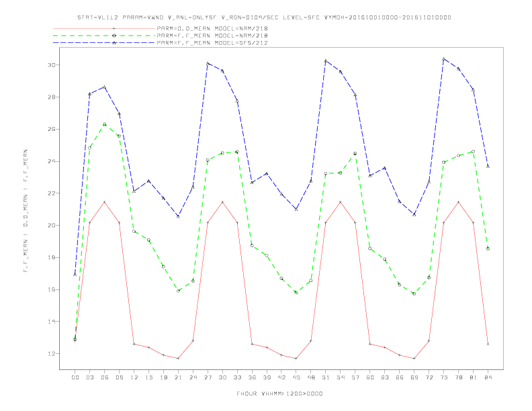Click x-axis tick label 33
This screenshot has height=411, width=532.
tap(237, 377)
